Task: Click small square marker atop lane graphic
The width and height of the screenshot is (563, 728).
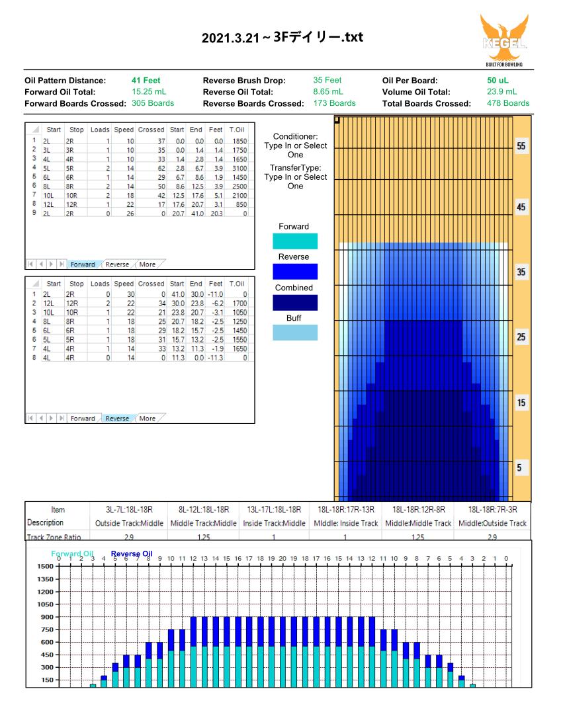Action: (x=337, y=120)
